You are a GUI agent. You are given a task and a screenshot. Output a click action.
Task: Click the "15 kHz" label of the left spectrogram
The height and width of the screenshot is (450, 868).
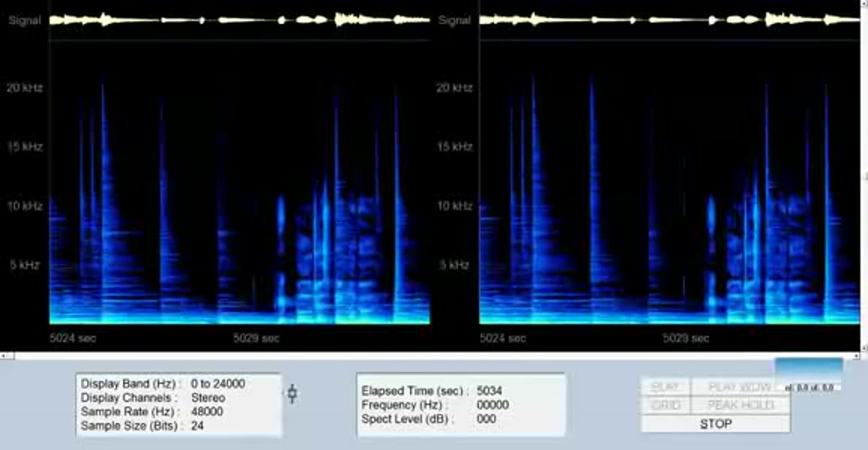[25, 146]
